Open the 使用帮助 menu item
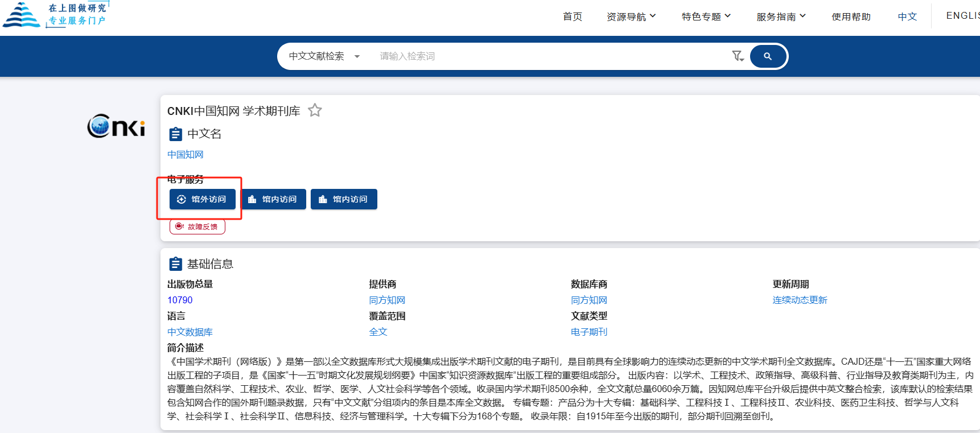The width and height of the screenshot is (980, 433). 851,17
